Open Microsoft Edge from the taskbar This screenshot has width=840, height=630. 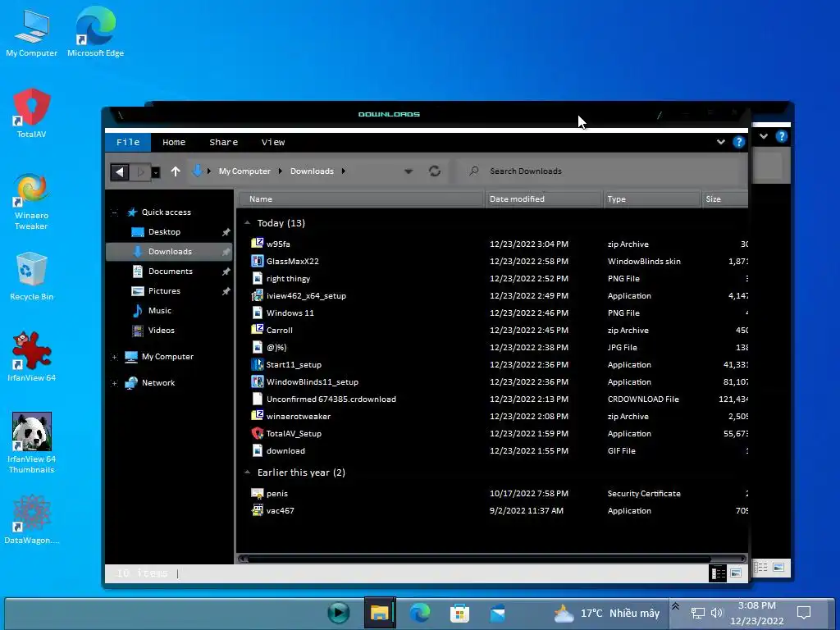pyautogui.click(x=419, y=612)
